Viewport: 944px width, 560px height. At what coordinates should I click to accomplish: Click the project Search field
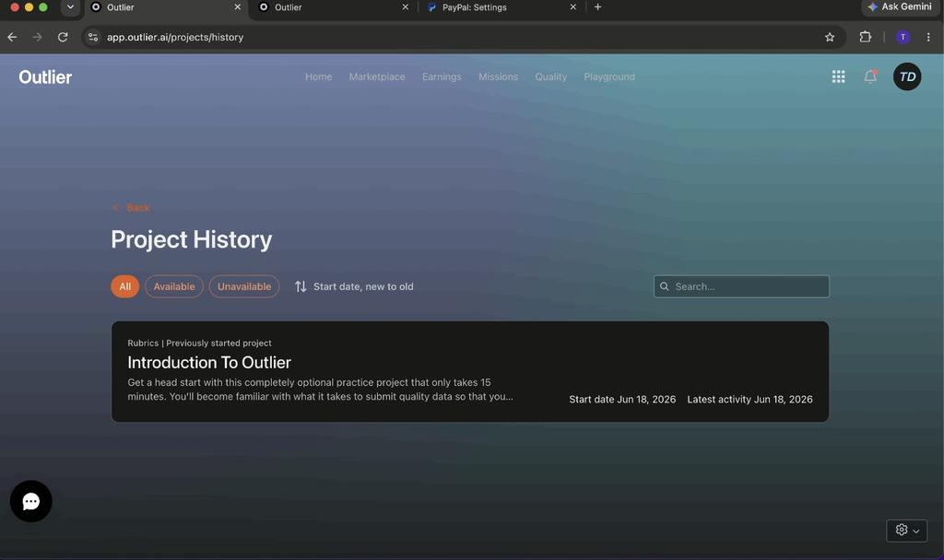741,286
